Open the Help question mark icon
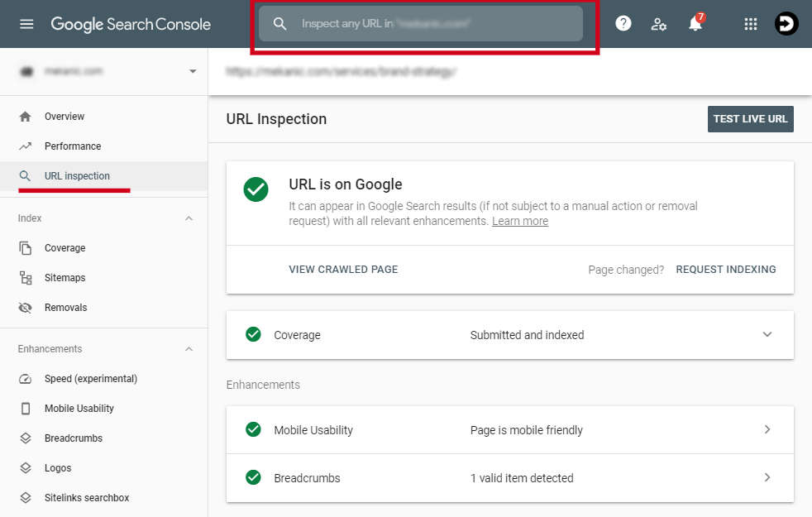The image size is (812, 517). pos(623,23)
